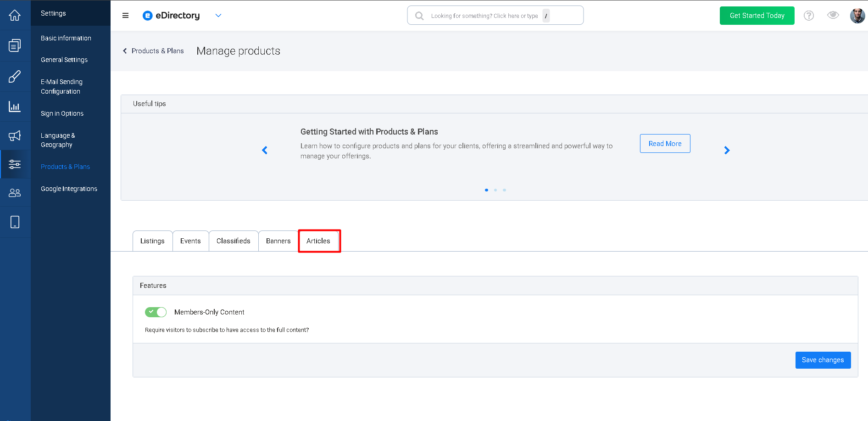Collapse the sidebar with the hamburger menu
868x421 pixels.
(125, 16)
